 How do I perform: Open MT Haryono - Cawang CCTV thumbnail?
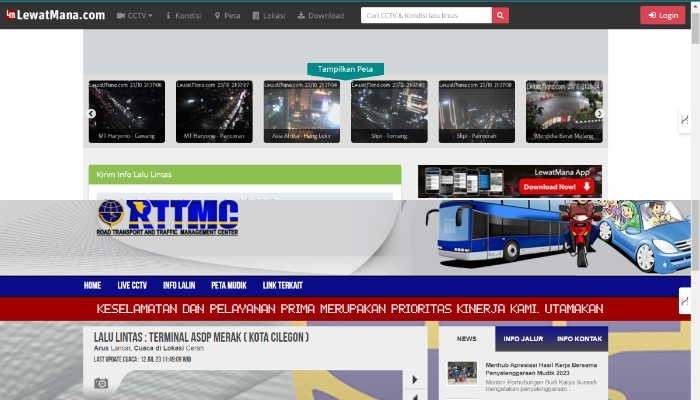click(x=127, y=112)
